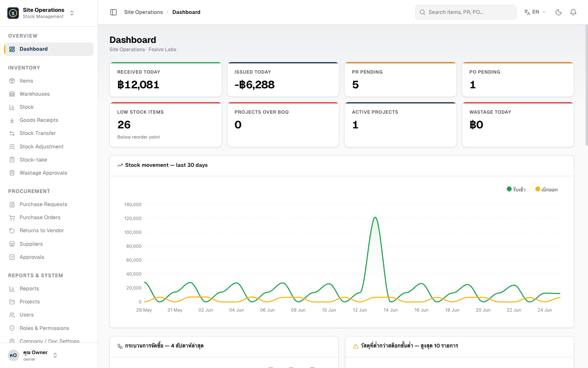Open the Received Today card
Image resolution: width=588 pixels, height=368 pixels.
[x=166, y=79]
